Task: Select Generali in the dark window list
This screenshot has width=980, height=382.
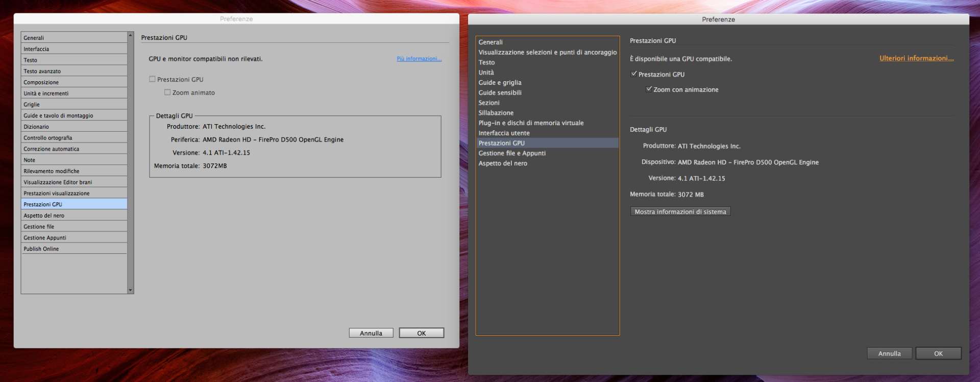Action: pos(548,42)
